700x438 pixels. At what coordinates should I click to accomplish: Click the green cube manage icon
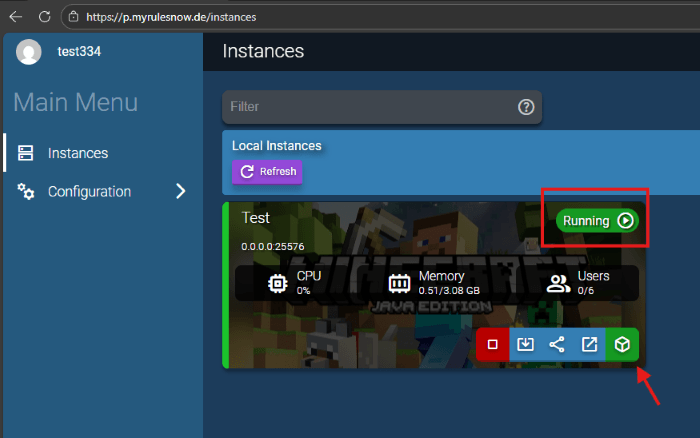pos(622,345)
